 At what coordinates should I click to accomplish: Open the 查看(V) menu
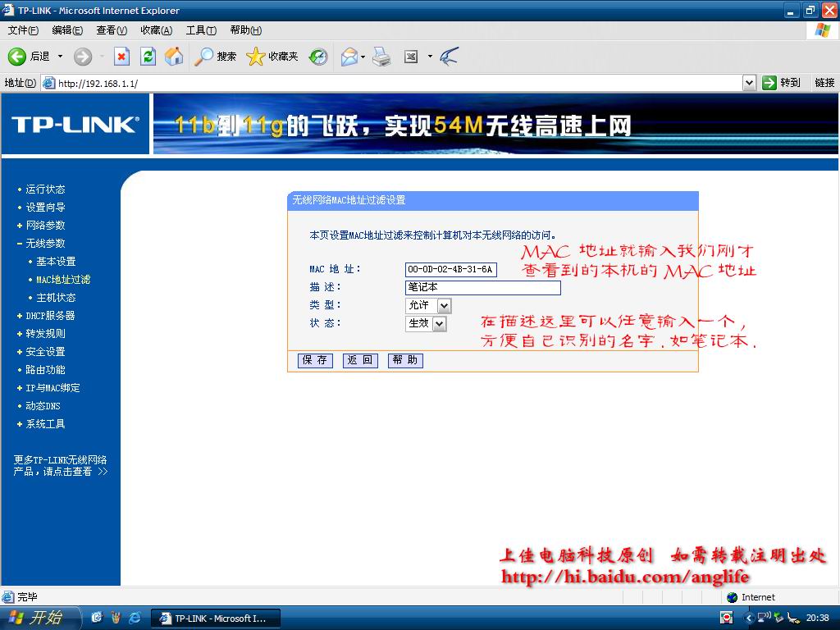[x=112, y=30]
